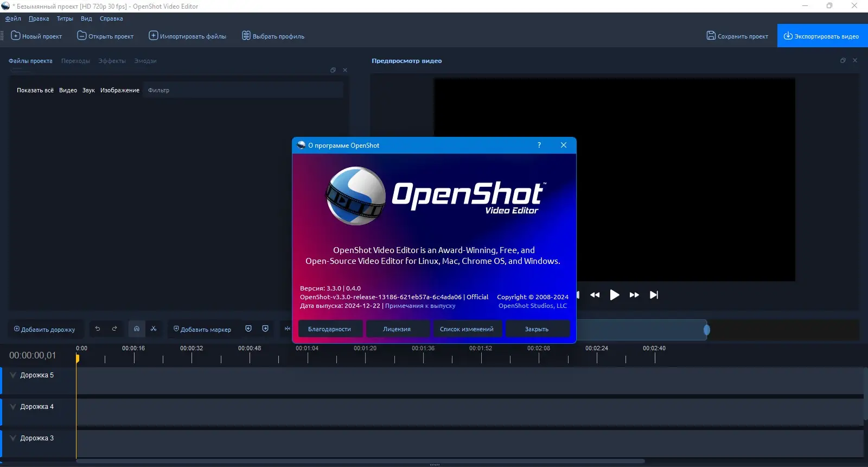The height and width of the screenshot is (467, 868).
Task: Collapse the Дорожка 4 track arrow
Action: tap(13, 407)
